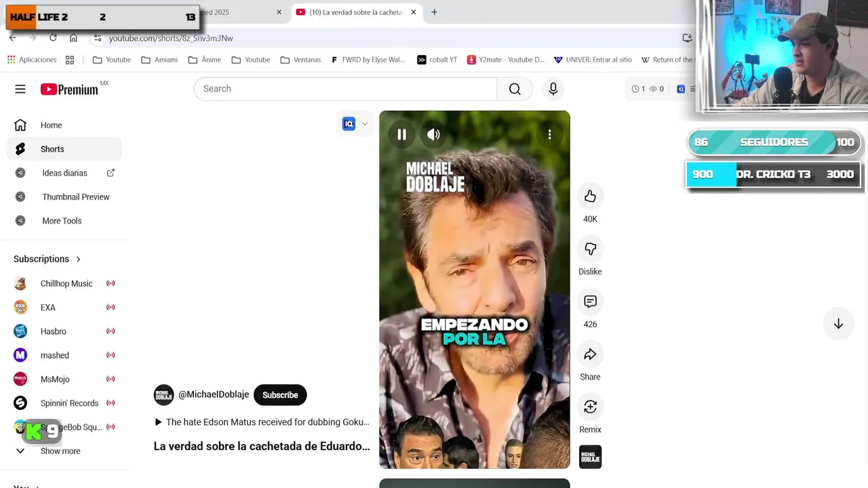Start voice search with microphone icon
Screen dimensions: 868x488
[553, 89]
